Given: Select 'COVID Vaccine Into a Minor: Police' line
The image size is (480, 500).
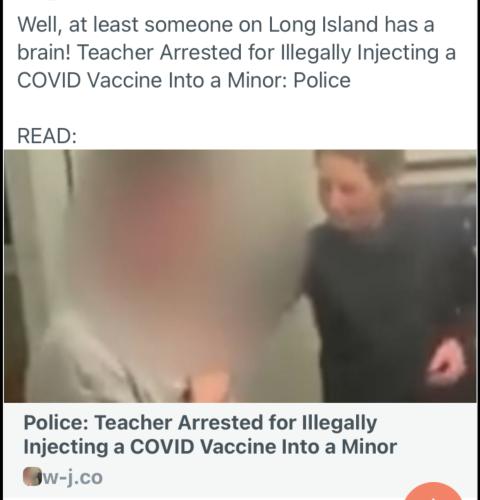Looking at the screenshot, I should coord(184,80).
